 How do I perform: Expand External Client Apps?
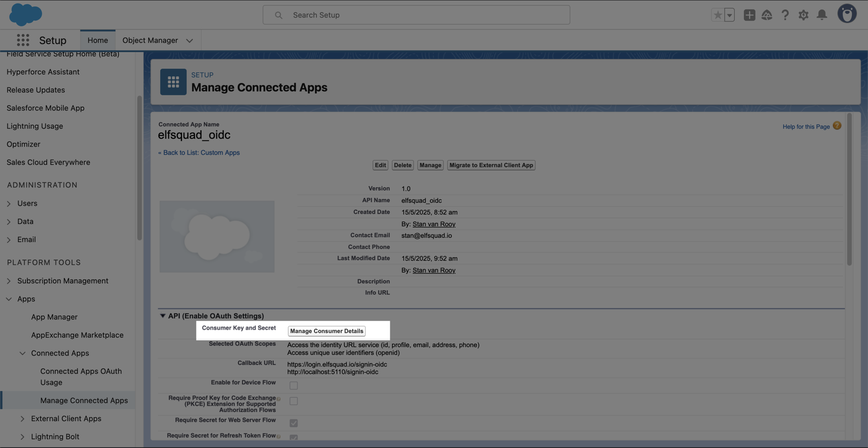[22, 419]
